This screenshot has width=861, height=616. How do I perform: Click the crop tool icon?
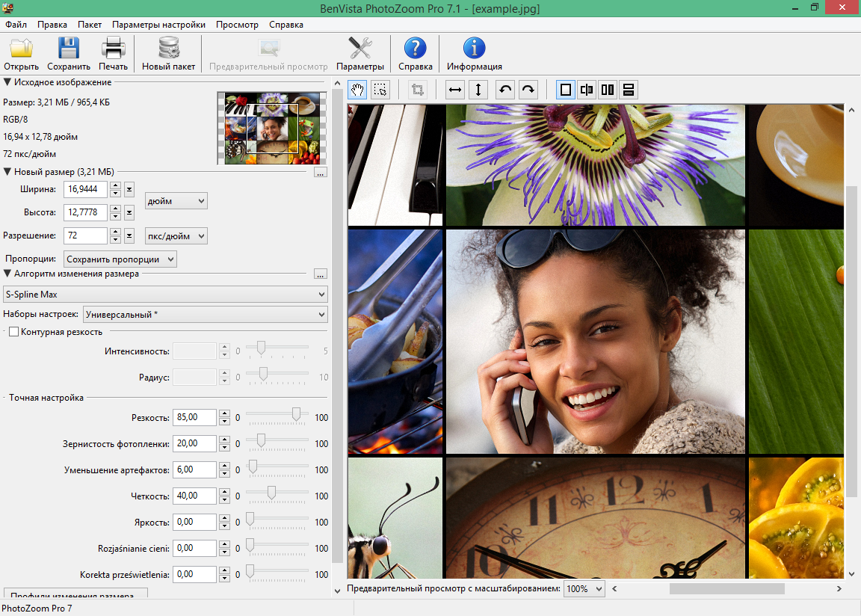point(418,90)
